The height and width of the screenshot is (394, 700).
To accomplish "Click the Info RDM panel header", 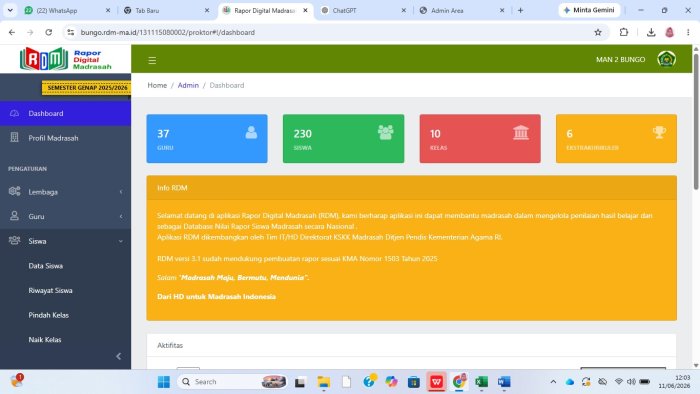I will tap(411, 188).
